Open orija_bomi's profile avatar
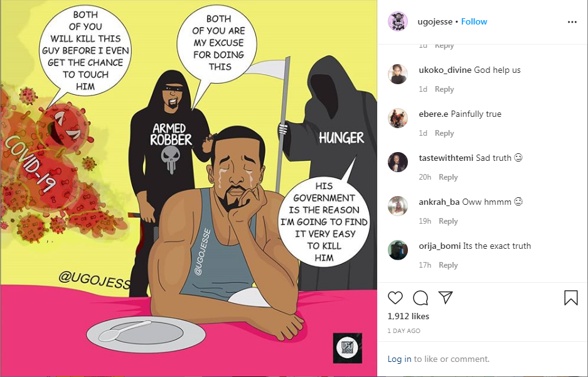The width and height of the screenshot is (588, 377). 397,249
